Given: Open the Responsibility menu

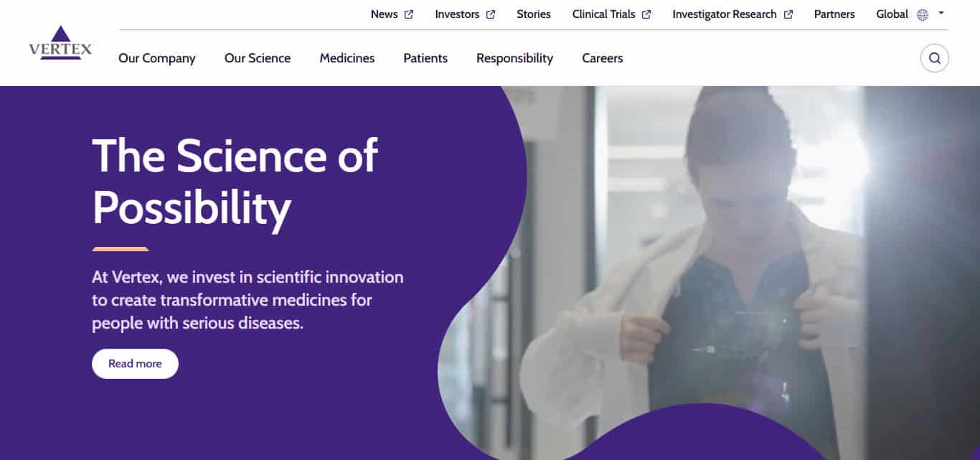Looking at the screenshot, I should tap(515, 58).
